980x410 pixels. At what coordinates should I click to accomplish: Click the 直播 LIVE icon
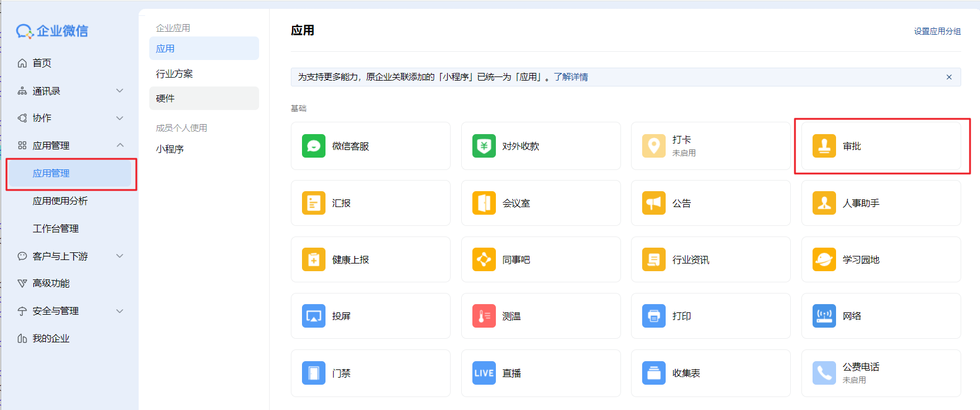pos(484,373)
